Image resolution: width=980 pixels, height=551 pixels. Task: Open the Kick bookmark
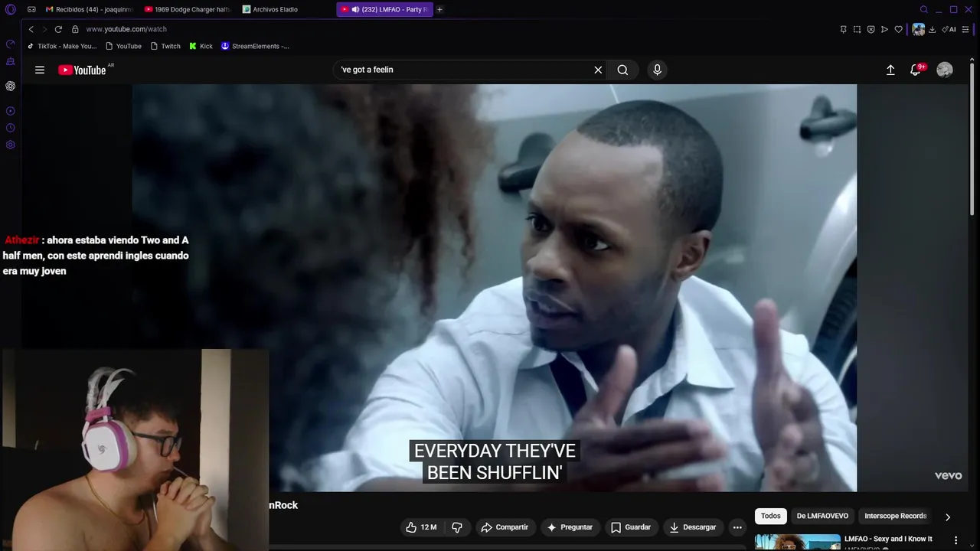coord(201,46)
